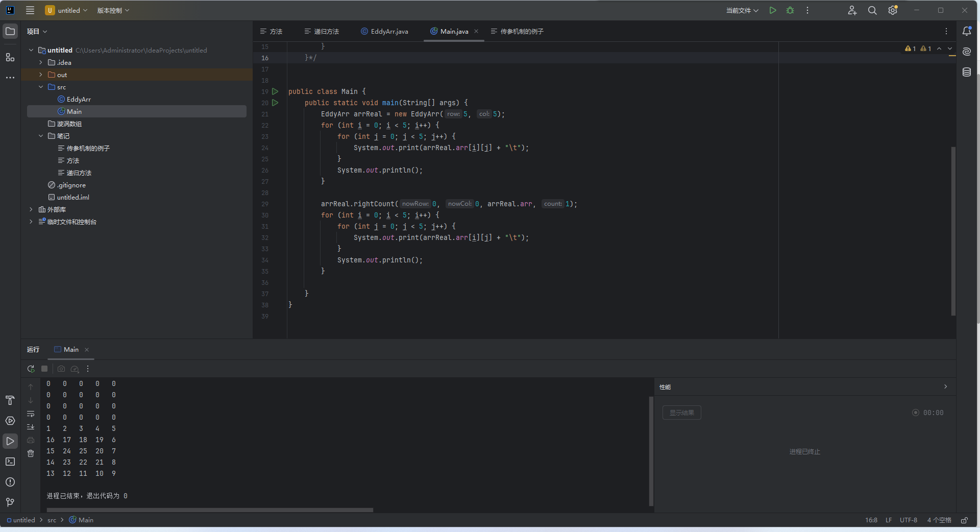Expand the 性能 panel chevron
The width and height of the screenshot is (980, 532).
click(x=945, y=386)
